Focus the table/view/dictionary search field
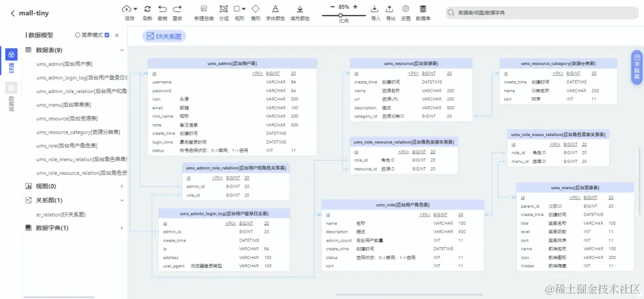 [541, 13]
